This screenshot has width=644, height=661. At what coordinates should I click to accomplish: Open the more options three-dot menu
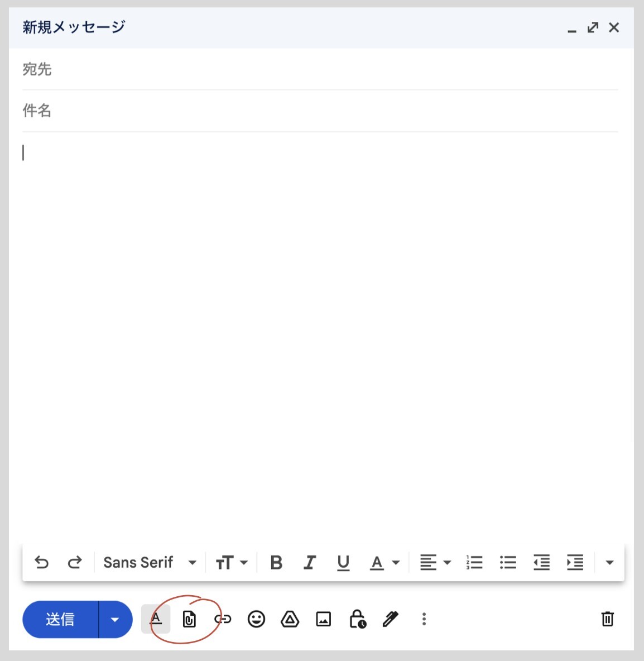point(424,619)
